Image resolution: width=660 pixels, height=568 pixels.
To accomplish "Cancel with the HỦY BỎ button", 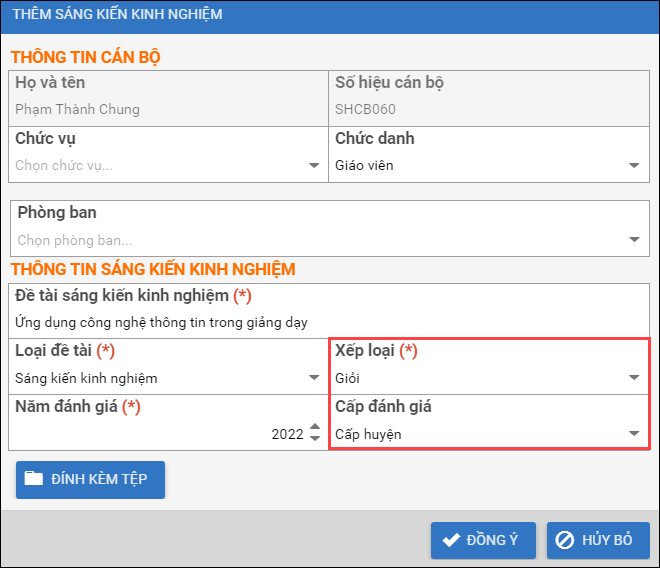I will [x=598, y=540].
